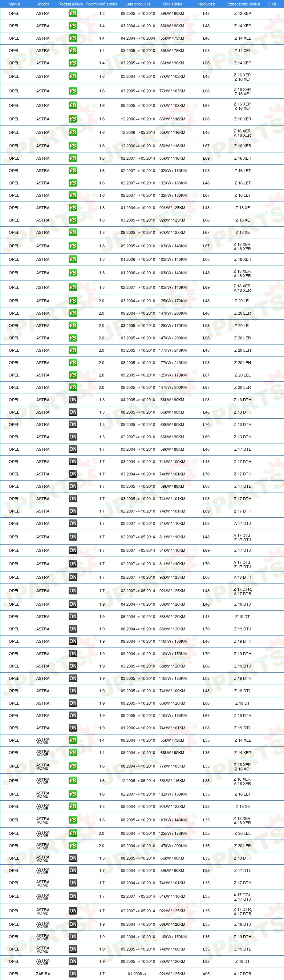The height and width of the screenshot is (980, 284).
Task: Click ON icon in Z 17 DTJ L69 row
Action: coord(73,550)
